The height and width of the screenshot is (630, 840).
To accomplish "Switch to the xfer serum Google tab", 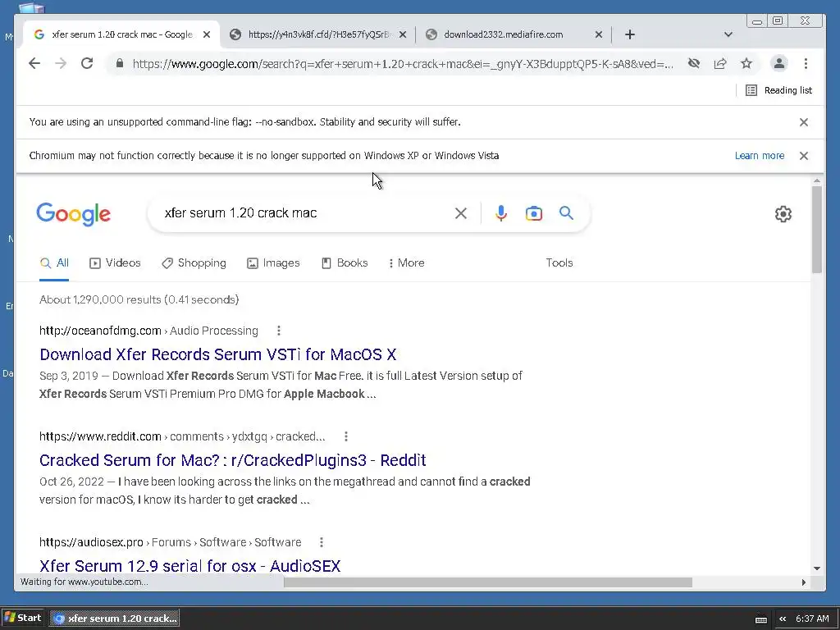I will click(x=121, y=34).
